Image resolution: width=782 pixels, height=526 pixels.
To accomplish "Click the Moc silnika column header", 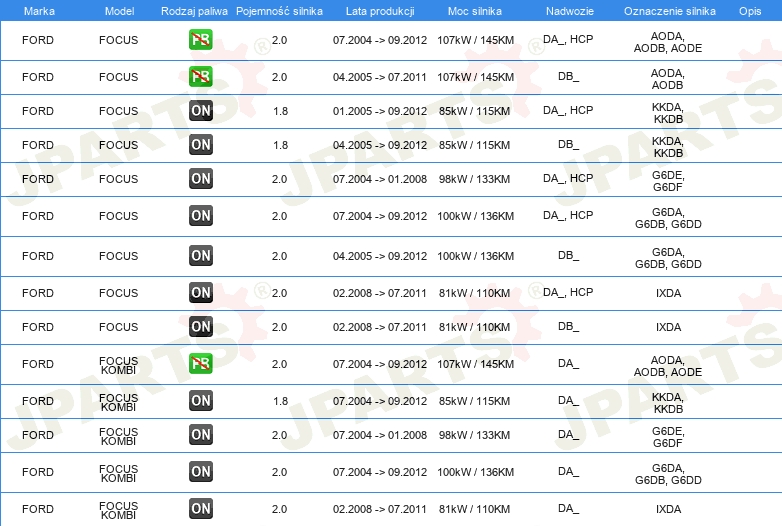I will [x=474, y=11].
